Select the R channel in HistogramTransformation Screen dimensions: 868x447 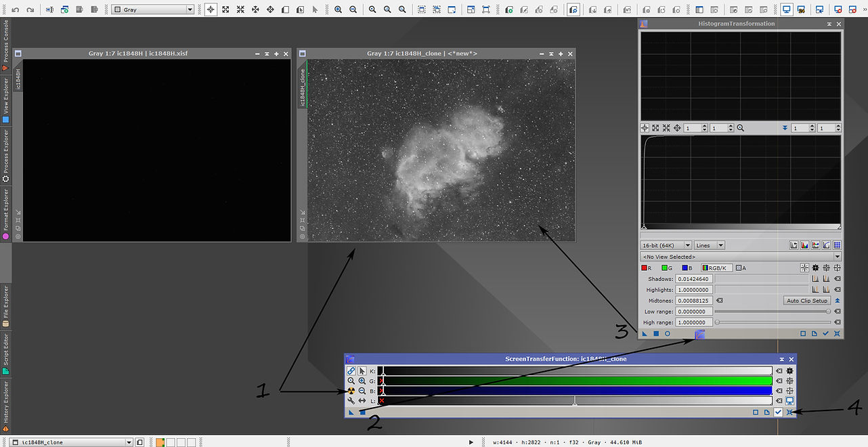tap(647, 268)
